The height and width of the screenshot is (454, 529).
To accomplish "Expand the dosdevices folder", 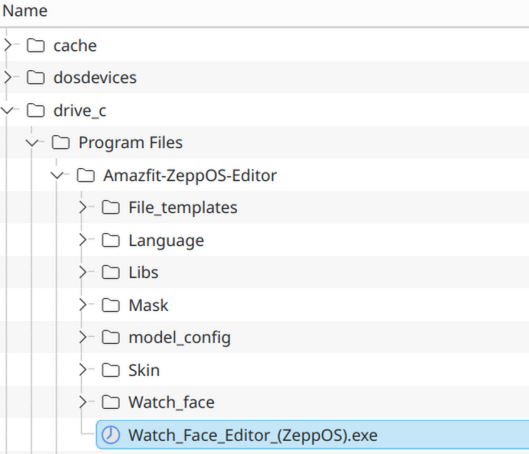I will [x=8, y=78].
